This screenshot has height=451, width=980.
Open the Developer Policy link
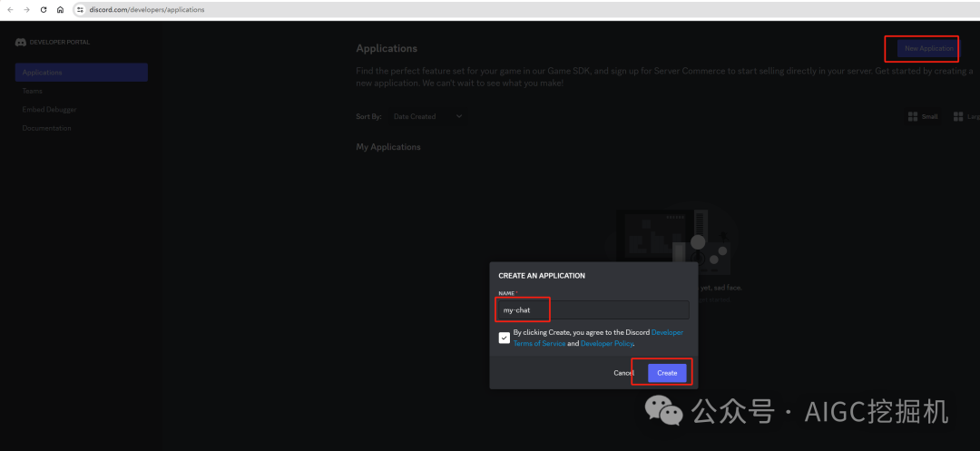[607, 344]
